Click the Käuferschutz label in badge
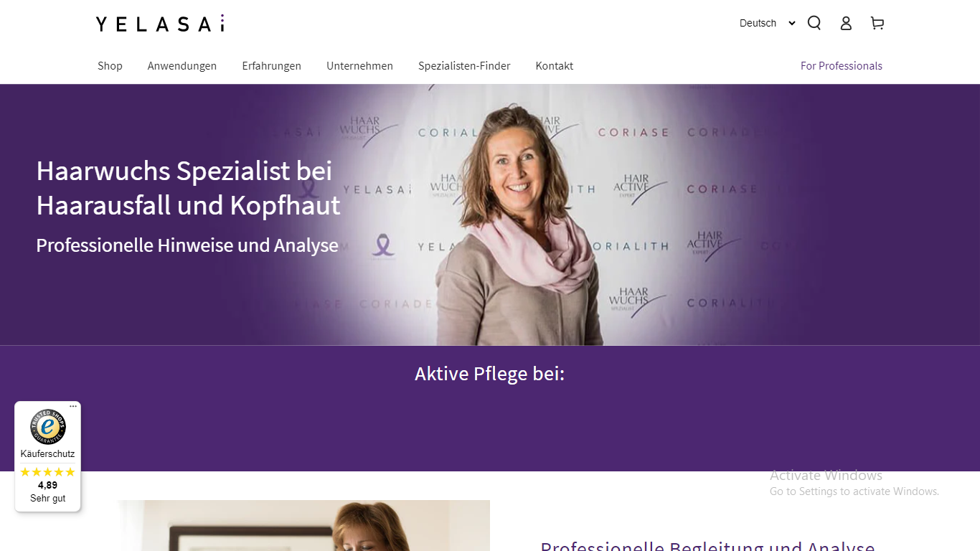 47,454
